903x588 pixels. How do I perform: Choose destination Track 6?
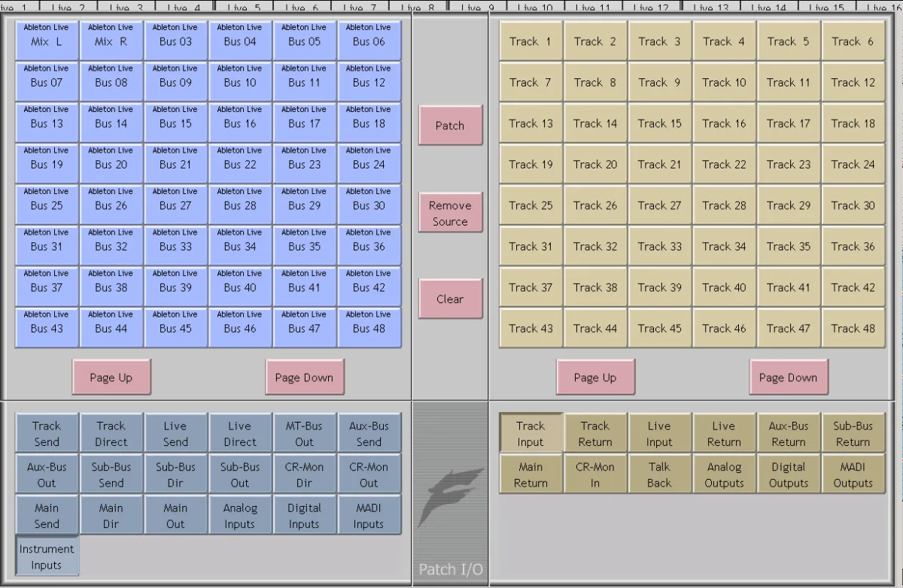click(x=853, y=41)
